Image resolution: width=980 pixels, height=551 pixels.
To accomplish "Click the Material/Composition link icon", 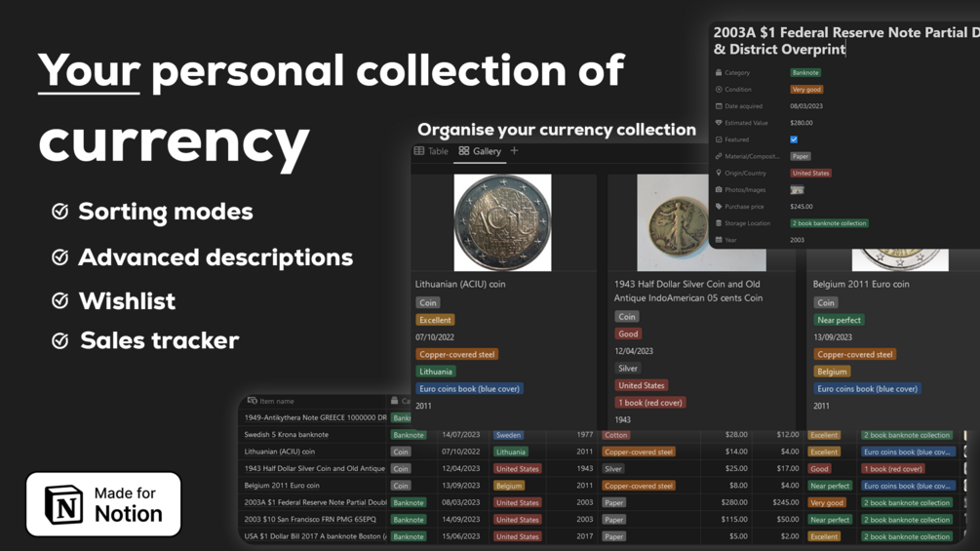I will [x=718, y=156].
